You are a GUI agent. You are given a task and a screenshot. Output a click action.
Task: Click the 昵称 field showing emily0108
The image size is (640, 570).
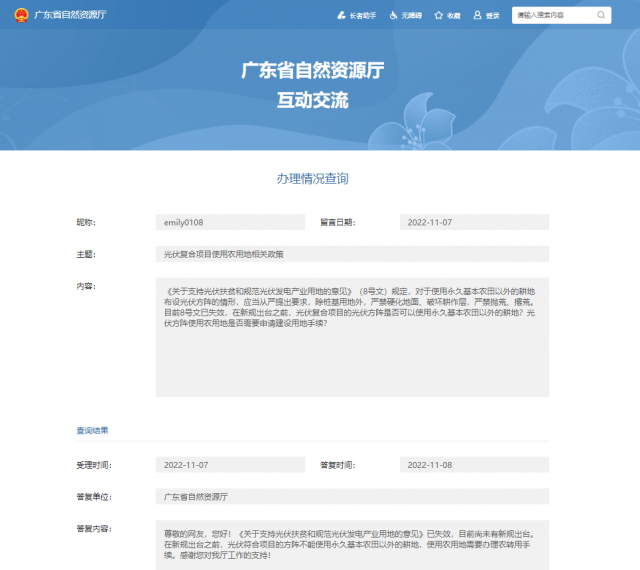pyautogui.click(x=230, y=222)
